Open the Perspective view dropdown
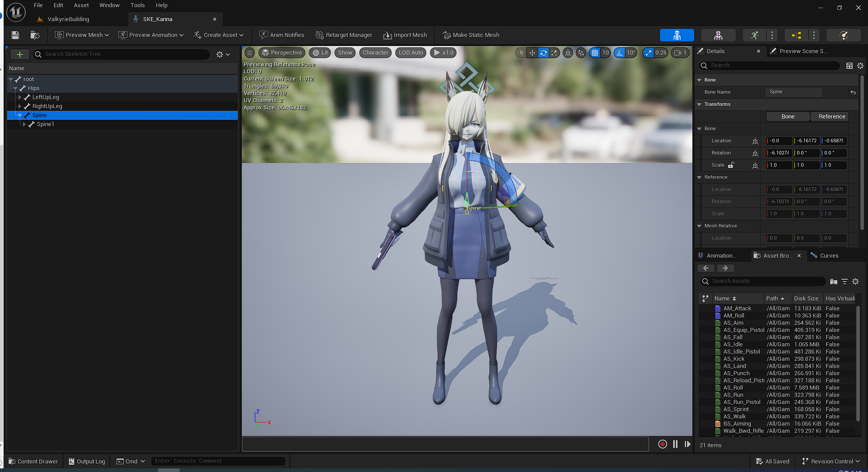868x472 pixels. 282,53
